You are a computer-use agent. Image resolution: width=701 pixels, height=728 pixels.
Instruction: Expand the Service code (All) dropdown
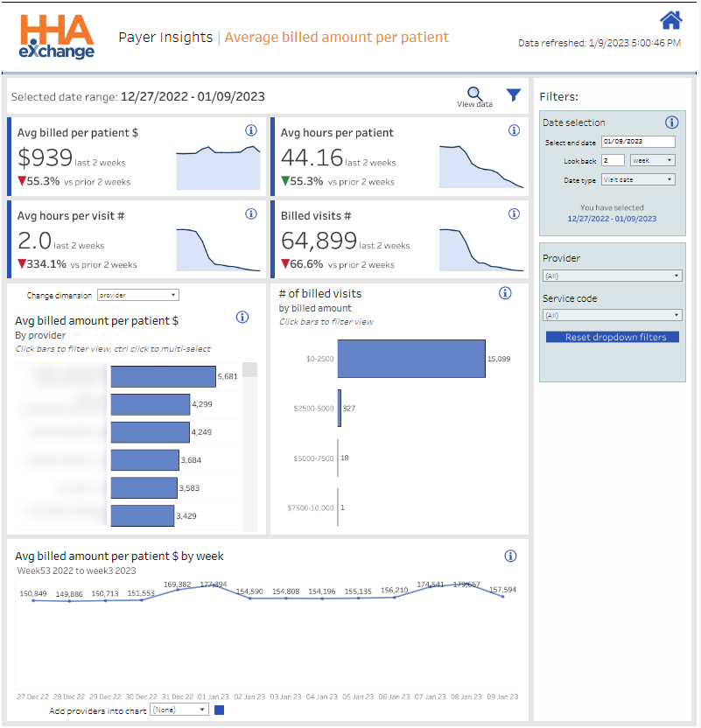[x=611, y=314]
